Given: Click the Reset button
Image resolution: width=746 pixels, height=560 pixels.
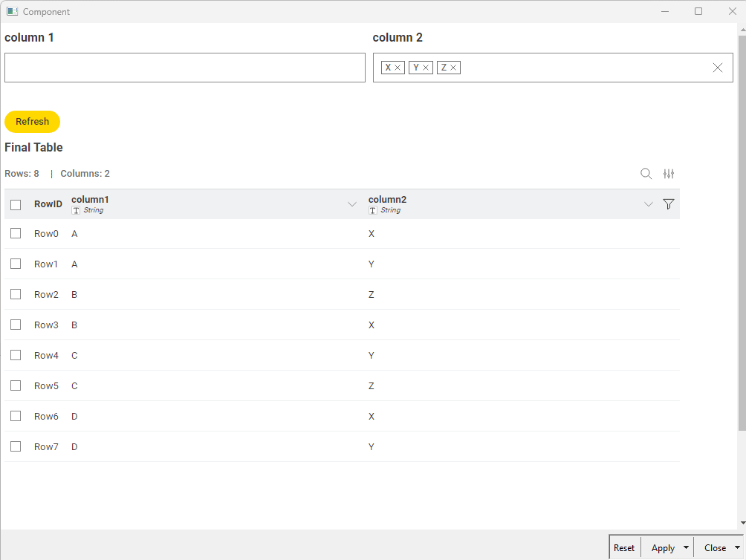Looking at the screenshot, I should [624, 548].
